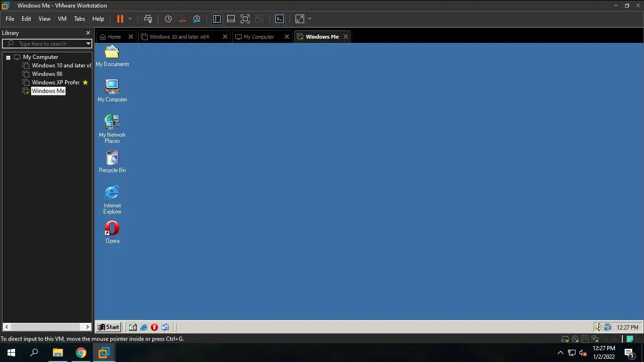Enter full screen mode
The width and height of the screenshot is (644, 362).
coord(245,19)
